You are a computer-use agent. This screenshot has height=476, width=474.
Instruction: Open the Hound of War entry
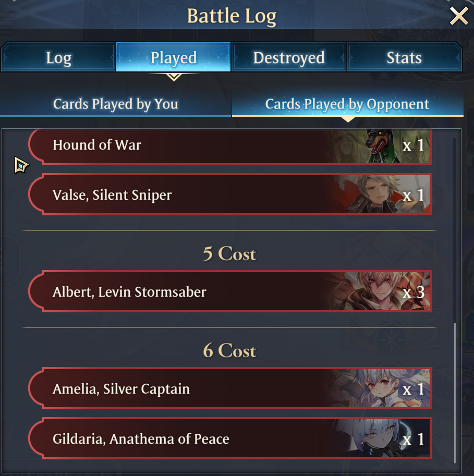point(230,146)
